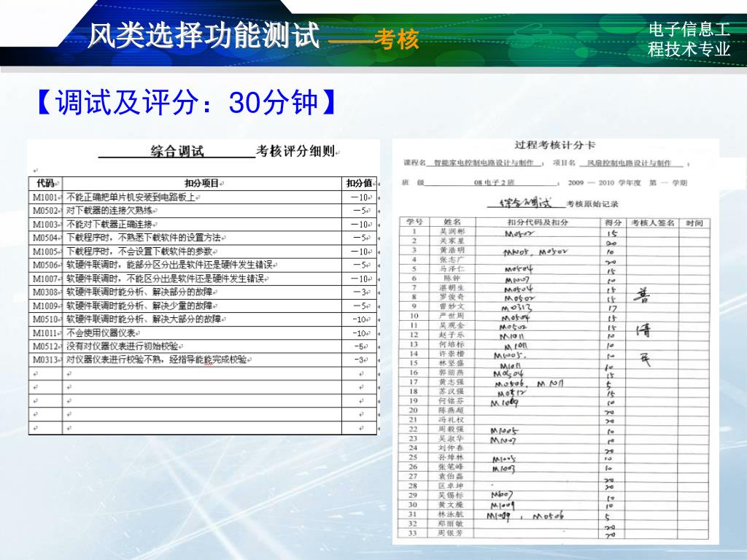Click student name "黄志强" in row 17
The image size is (747, 560).
pyautogui.click(x=452, y=382)
